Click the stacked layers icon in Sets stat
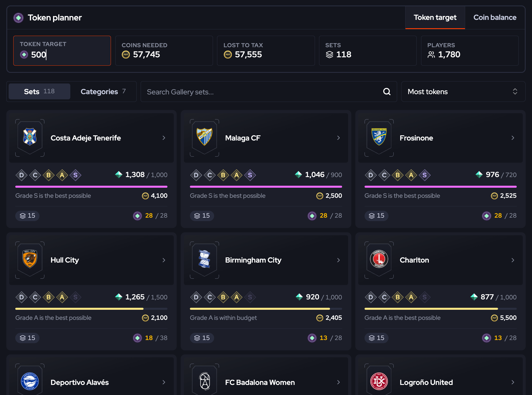 (329, 54)
